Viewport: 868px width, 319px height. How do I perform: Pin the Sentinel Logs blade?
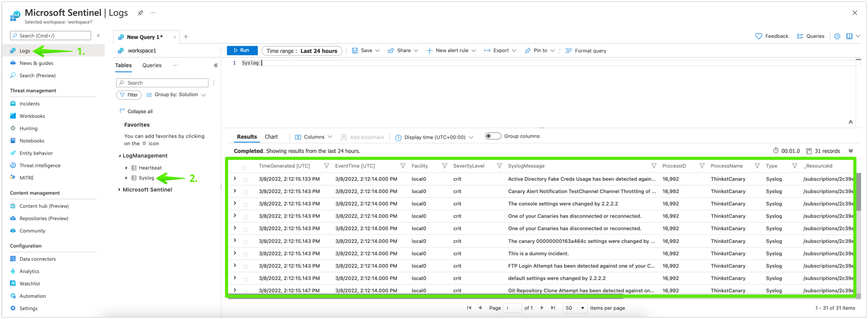(140, 13)
